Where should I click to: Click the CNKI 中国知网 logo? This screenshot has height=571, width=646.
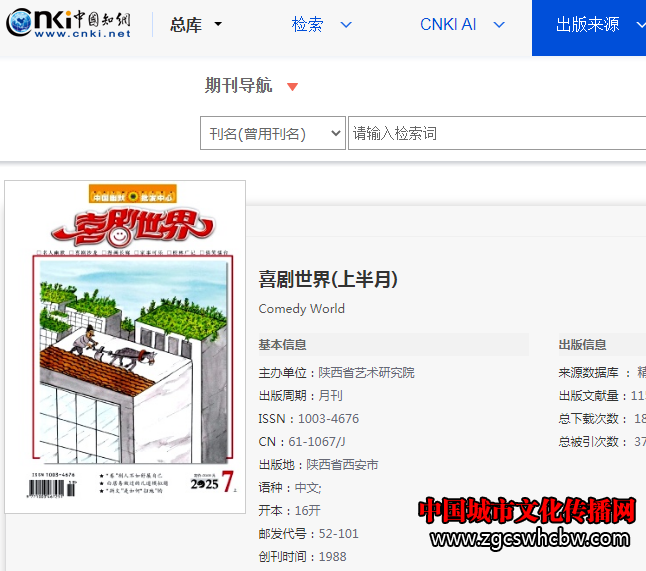click(x=68, y=24)
